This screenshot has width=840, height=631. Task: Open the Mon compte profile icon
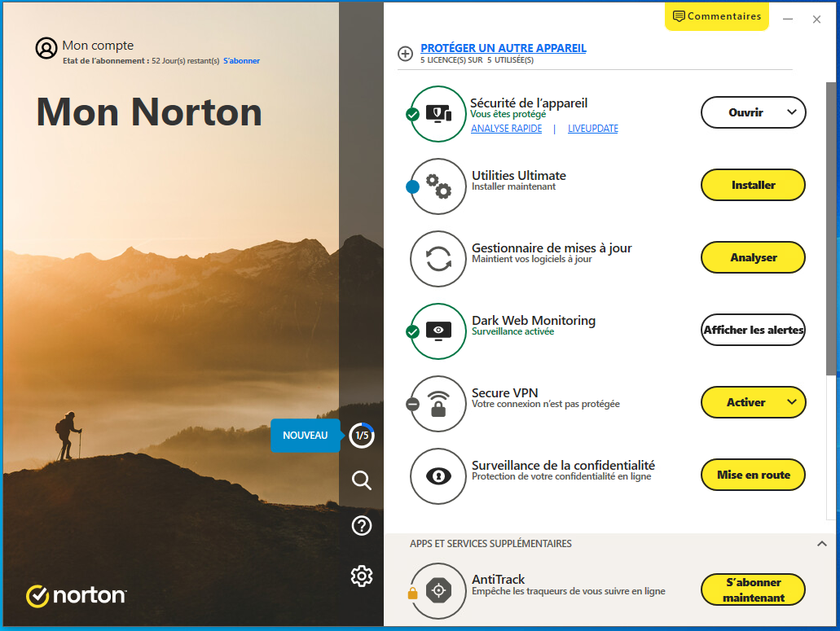[46, 48]
